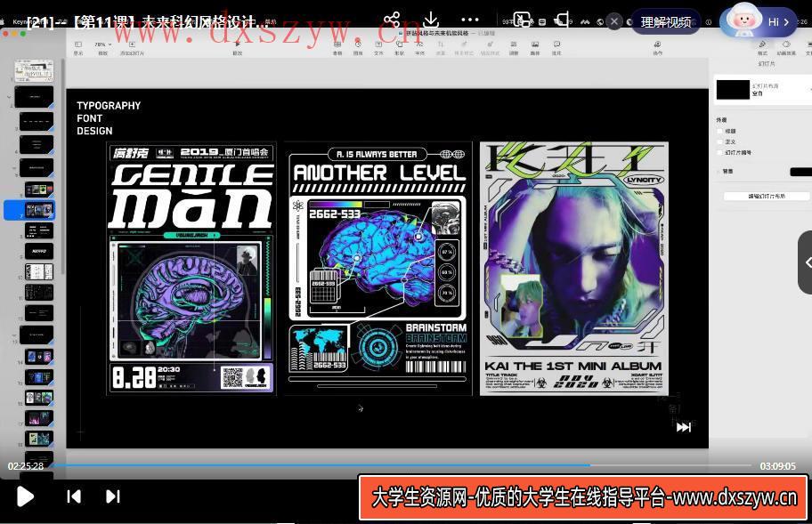Click the TYPOGRAPHY FONT DESIGN text

point(109,118)
